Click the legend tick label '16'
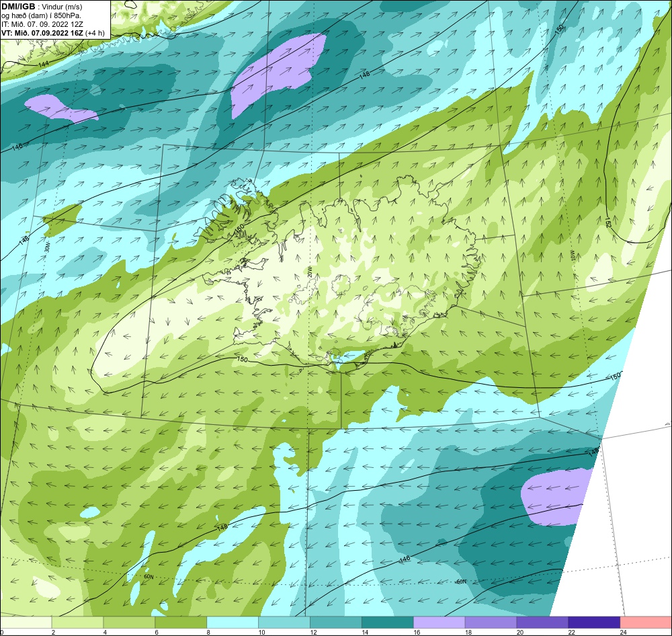 pos(417,632)
